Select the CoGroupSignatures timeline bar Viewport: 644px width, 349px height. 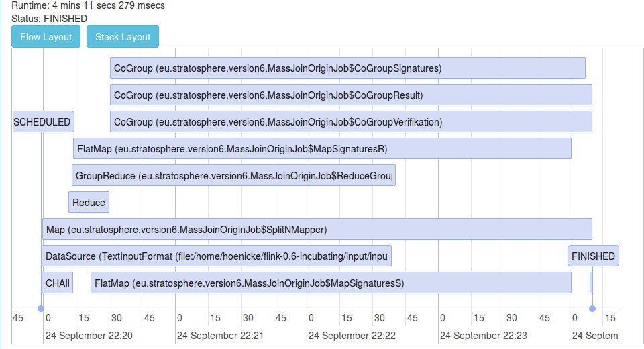(x=347, y=68)
